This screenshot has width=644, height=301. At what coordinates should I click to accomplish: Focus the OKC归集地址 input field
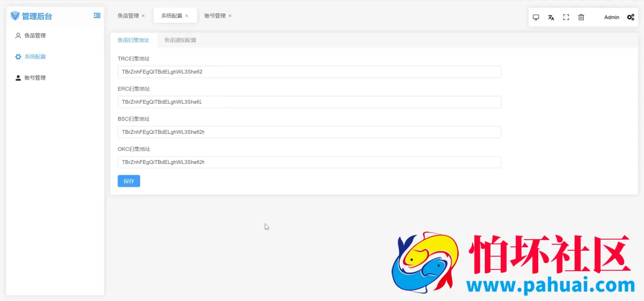pyautogui.click(x=309, y=162)
